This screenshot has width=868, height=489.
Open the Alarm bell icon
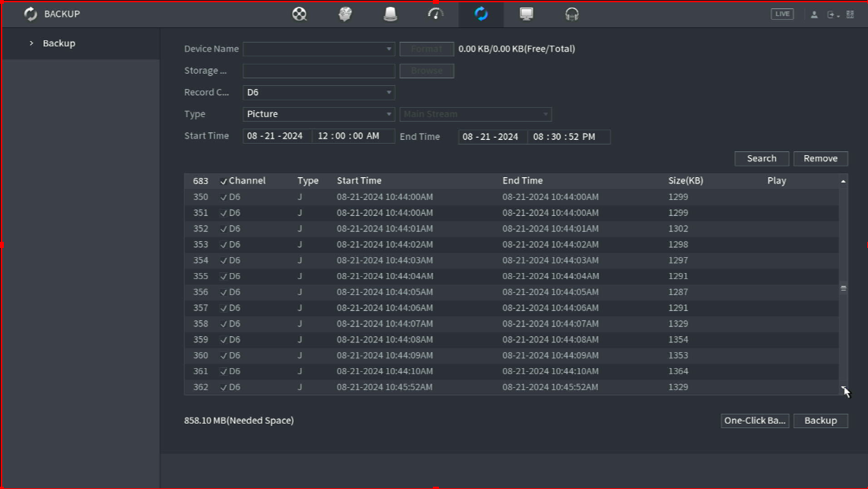click(390, 14)
